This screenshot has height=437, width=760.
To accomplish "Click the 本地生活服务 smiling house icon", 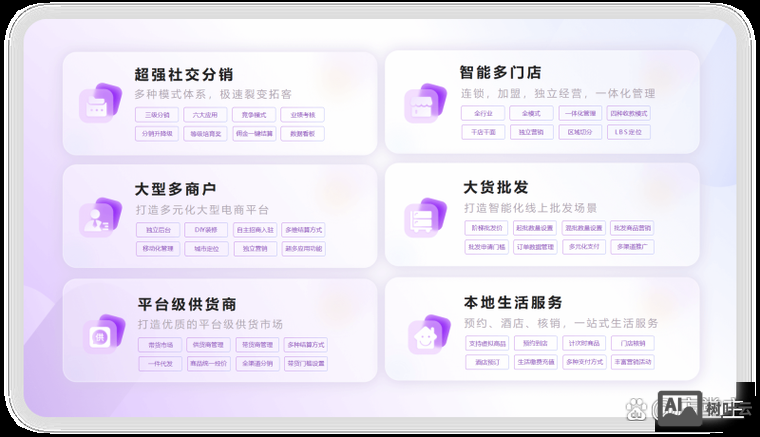I will pos(429,334).
